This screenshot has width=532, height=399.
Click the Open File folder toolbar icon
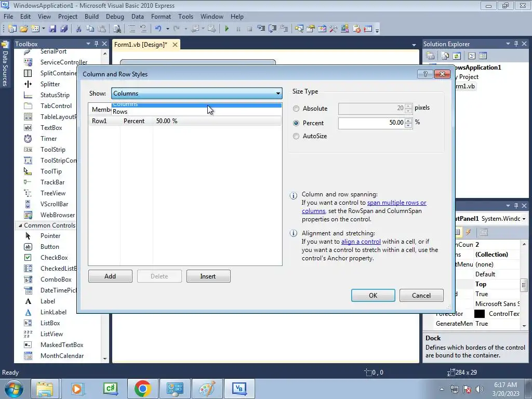click(x=24, y=29)
